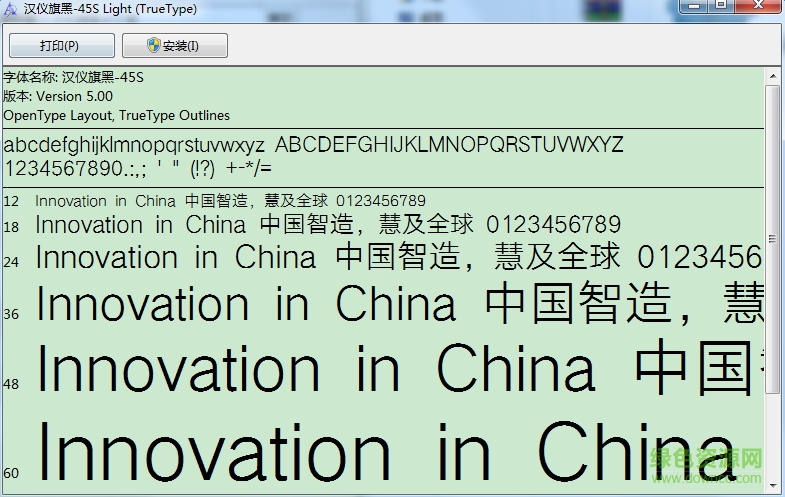This screenshot has width=785, height=497.
Task: Click the OpenType Layout, TrueType Outlines text
Action: coord(117,116)
